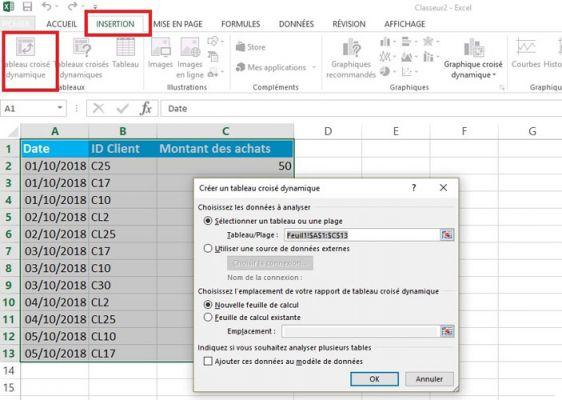Insert a Tableau from the ribbon
This screenshot has width=562, height=400.
[x=125, y=53]
